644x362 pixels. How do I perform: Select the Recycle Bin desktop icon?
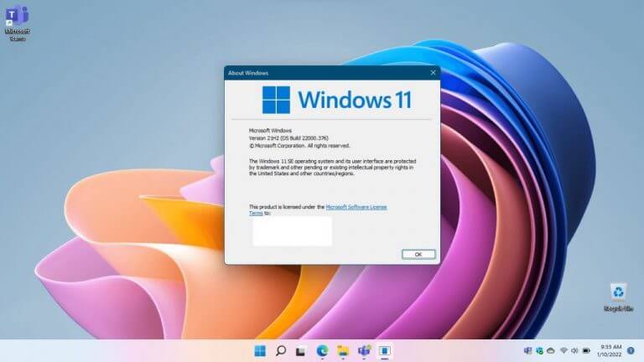click(618, 297)
